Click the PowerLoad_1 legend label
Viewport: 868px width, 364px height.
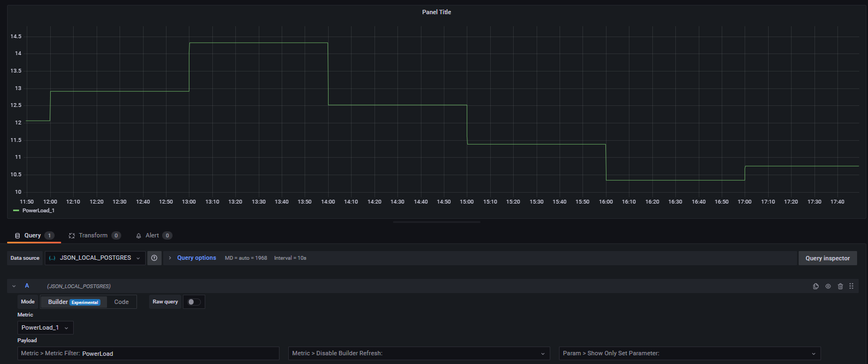[x=38, y=211]
